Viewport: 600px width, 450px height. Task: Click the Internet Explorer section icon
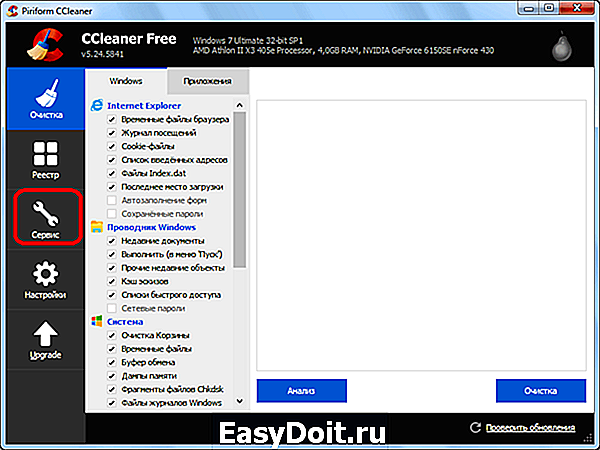[x=97, y=105]
